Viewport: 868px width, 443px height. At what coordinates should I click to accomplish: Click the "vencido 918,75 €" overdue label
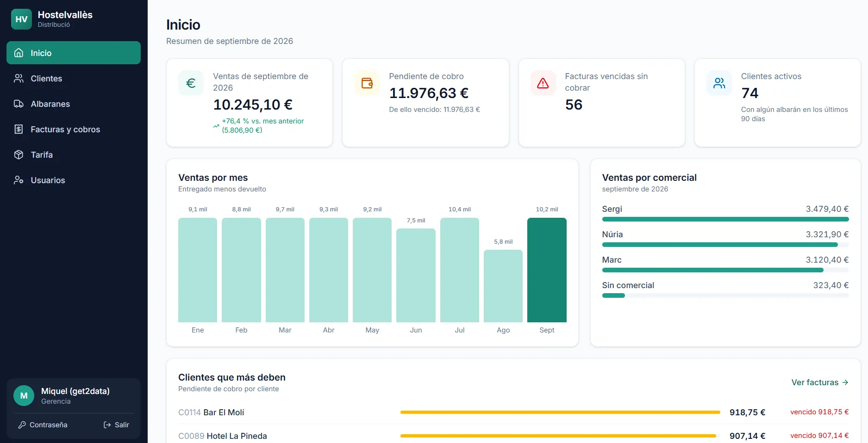(819, 412)
